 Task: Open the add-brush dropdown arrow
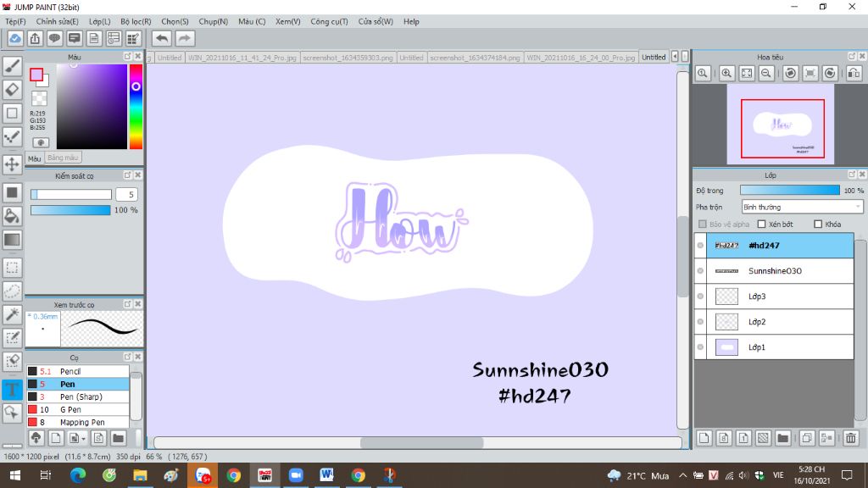(83, 439)
